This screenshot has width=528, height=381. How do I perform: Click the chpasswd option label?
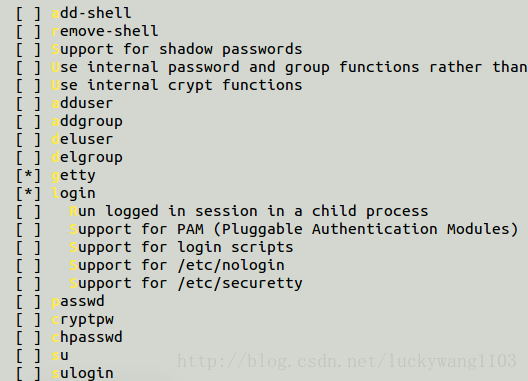click(x=87, y=338)
